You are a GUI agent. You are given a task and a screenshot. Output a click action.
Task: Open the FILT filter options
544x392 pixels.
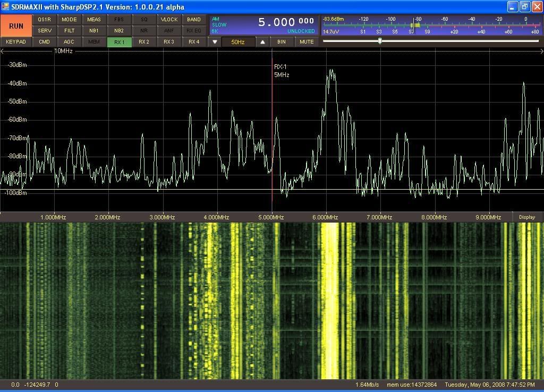(x=69, y=31)
